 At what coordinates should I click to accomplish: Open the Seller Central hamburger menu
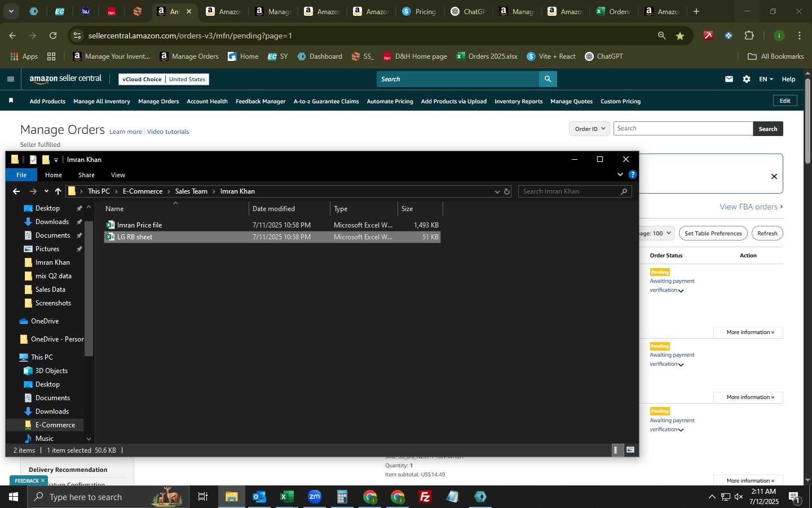click(x=11, y=79)
